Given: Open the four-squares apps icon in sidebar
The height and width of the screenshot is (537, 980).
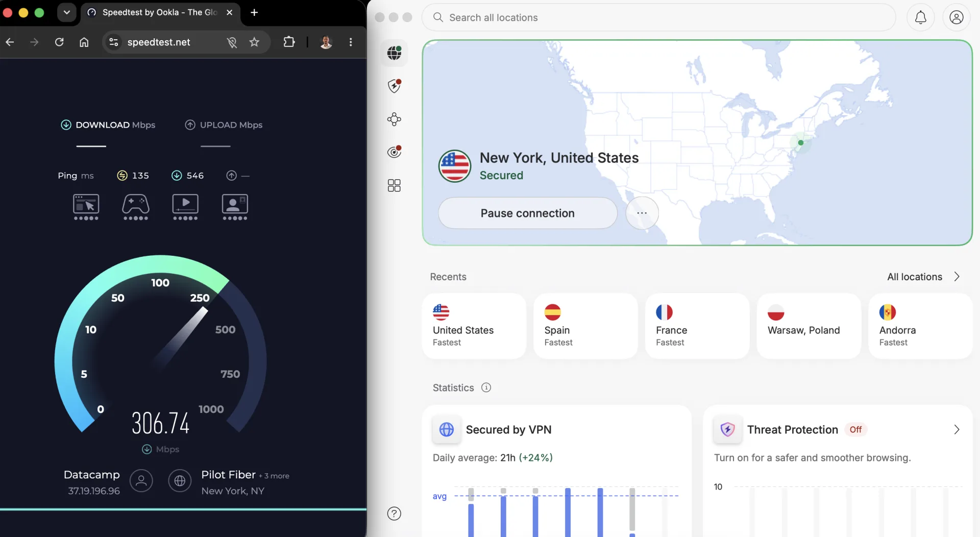Looking at the screenshot, I should [x=394, y=185].
